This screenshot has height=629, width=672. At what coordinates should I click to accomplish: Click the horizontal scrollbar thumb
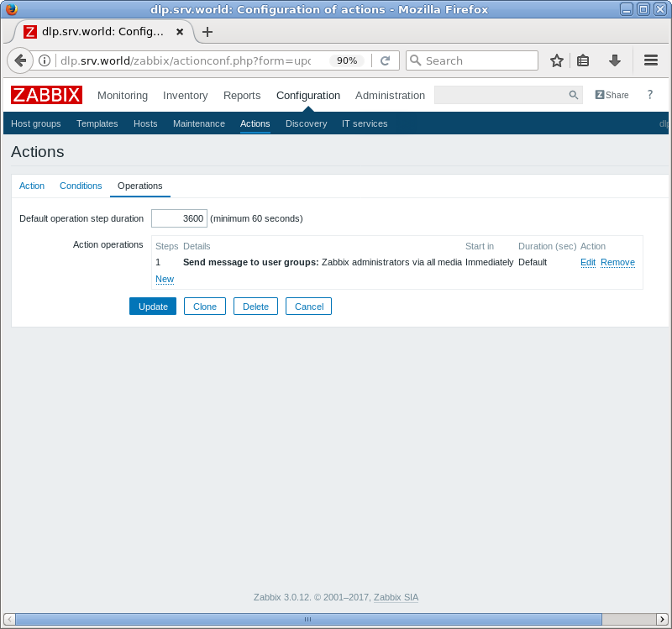coord(308,619)
